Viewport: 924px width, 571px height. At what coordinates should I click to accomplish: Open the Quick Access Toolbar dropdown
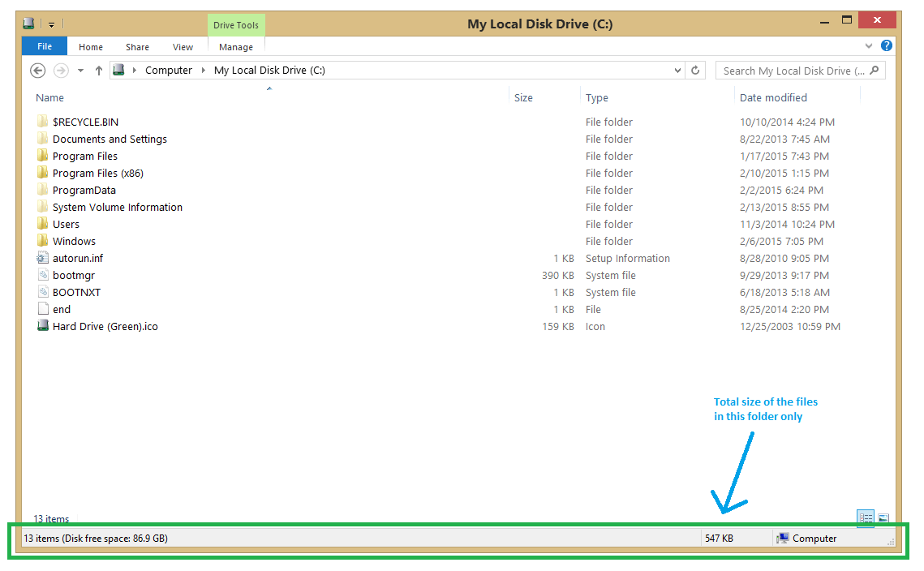click(x=50, y=24)
